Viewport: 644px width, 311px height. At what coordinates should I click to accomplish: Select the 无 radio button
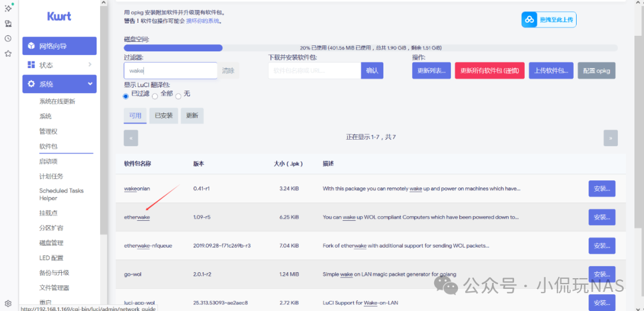[x=178, y=96]
